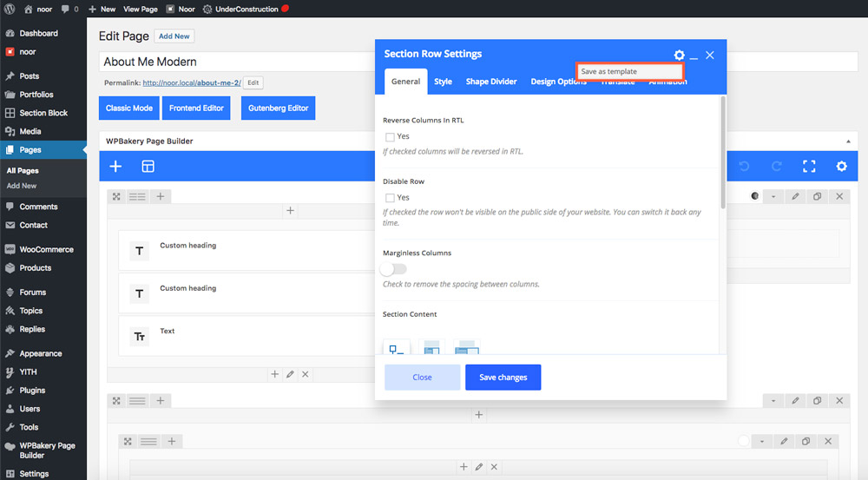Image resolution: width=868 pixels, height=480 pixels.
Task: Open UnderConstruction in admin bar
Action: pos(246,9)
